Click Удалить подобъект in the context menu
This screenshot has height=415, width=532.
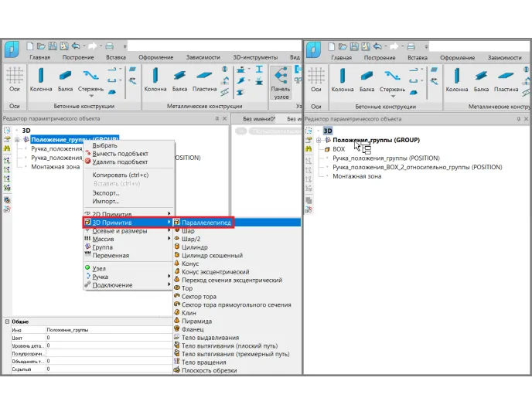coord(120,162)
